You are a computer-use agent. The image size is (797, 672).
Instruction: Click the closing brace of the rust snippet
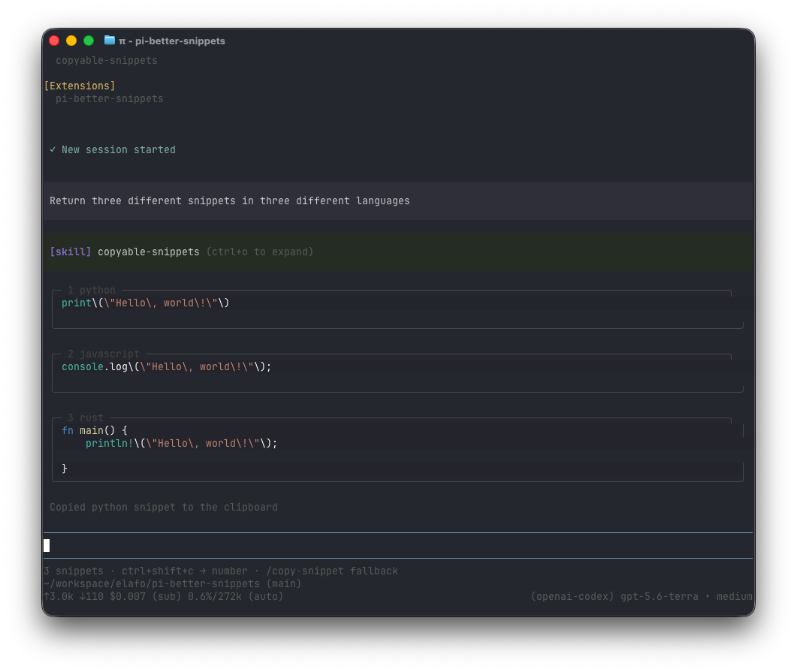coord(65,469)
